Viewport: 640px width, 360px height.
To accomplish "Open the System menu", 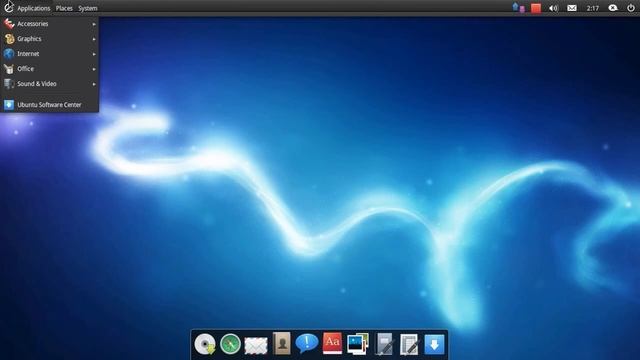I will 88,8.
